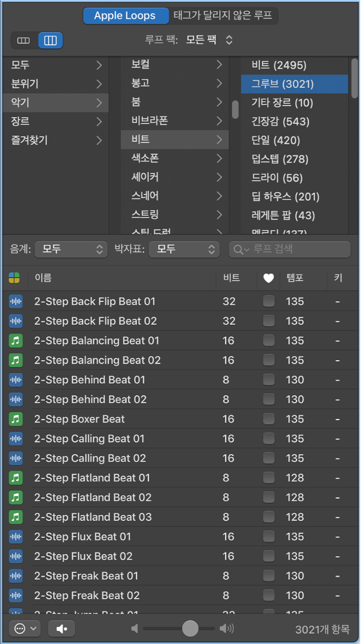The height and width of the screenshot is (644, 361).
Task: Open the 음계 scale dropdown
Action: [71, 249]
